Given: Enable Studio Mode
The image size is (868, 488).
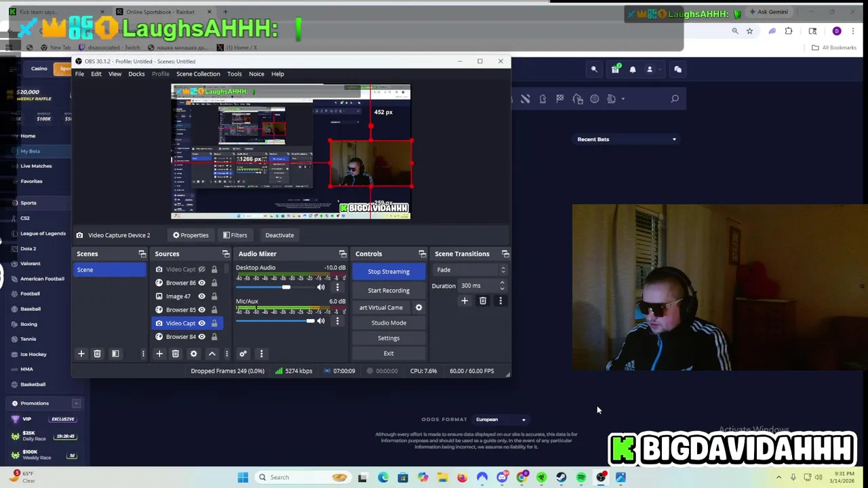Looking at the screenshot, I should (389, 323).
